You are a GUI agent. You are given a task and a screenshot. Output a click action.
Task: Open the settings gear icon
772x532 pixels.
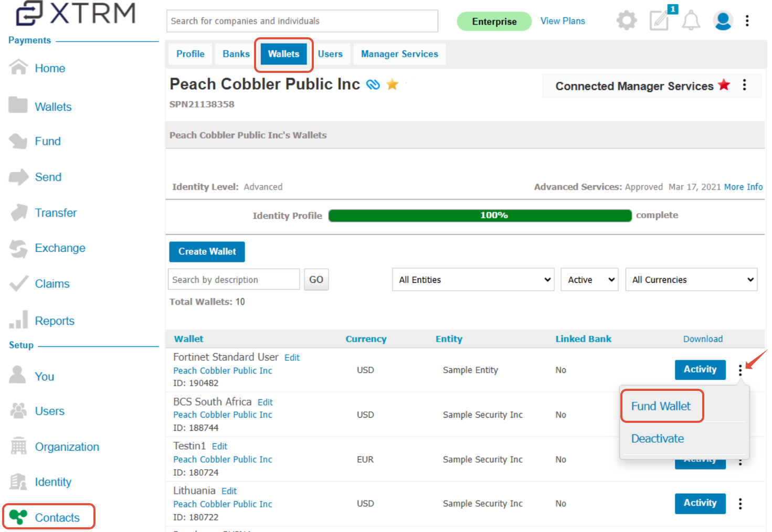[626, 21]
